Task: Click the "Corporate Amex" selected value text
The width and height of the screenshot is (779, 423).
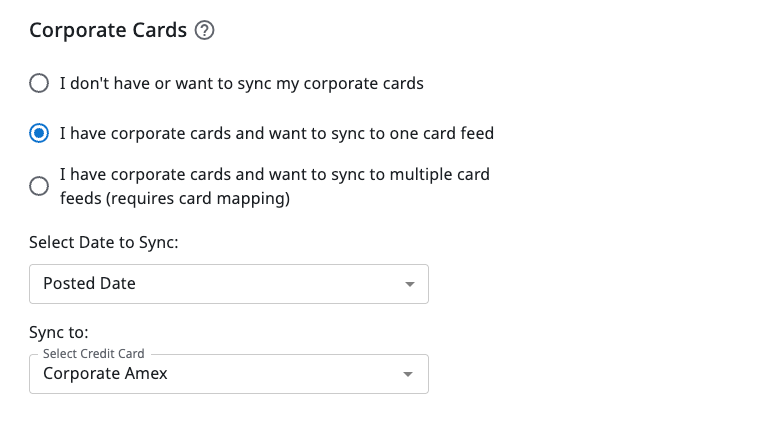Action: click(105, 374)
